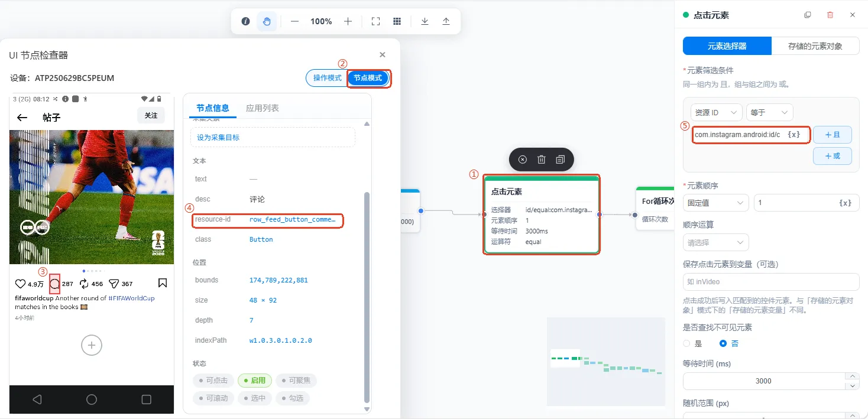Open the 资源 ID dropdown
The width and height of the screenshot is (868, 419).
(x=716, y=112)
